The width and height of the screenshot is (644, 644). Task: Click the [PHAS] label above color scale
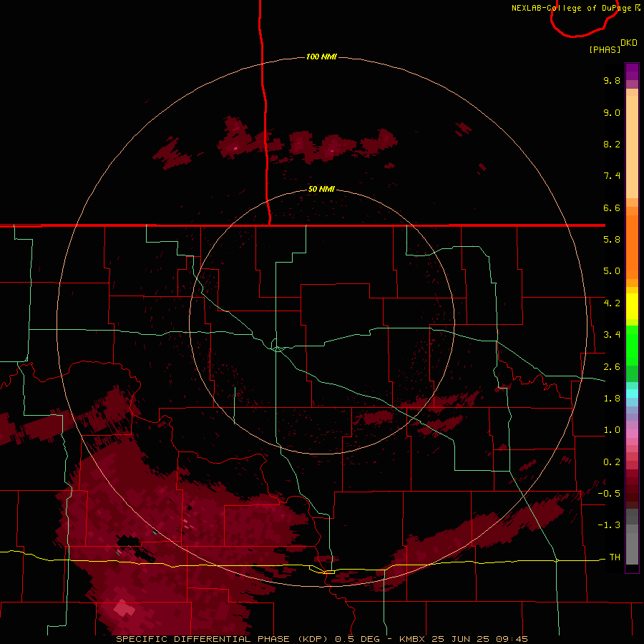[x=605, y=49]
